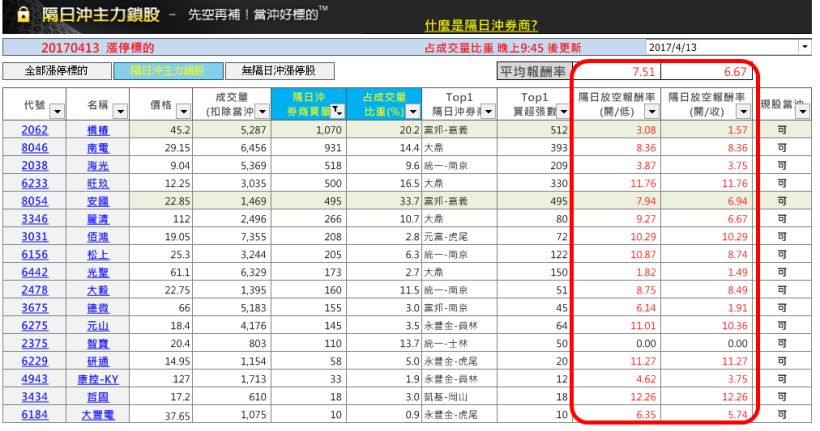Image resolution: width=820 pixels, height=431 pixels.
Task: Open the 價格 column filter arrow
Action: click(181, 111)
